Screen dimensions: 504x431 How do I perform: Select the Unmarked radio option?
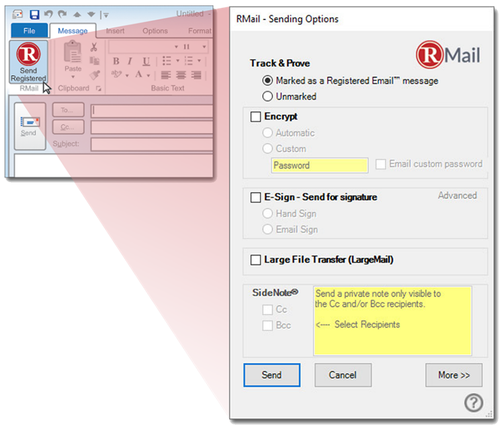pyautogui.click(x=267, y=96)
